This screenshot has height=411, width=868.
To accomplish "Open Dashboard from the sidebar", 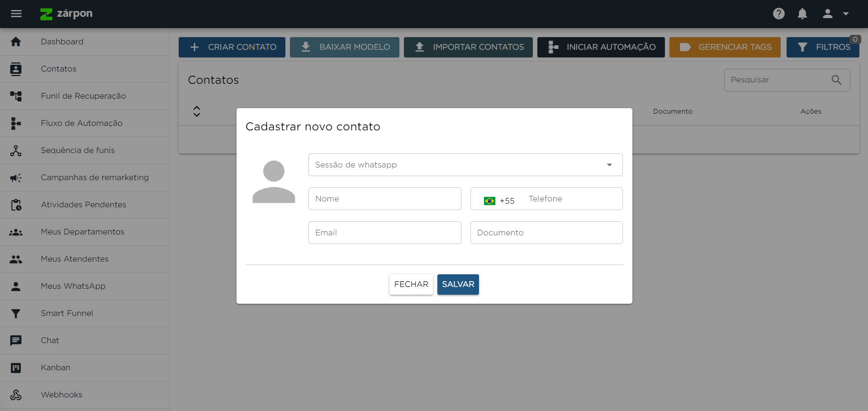I will 62,42.
